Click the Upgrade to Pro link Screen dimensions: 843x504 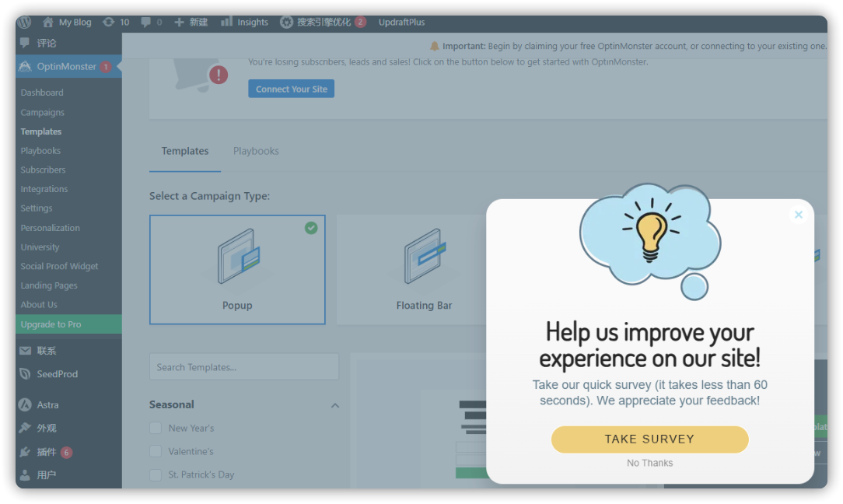[68, 324]
